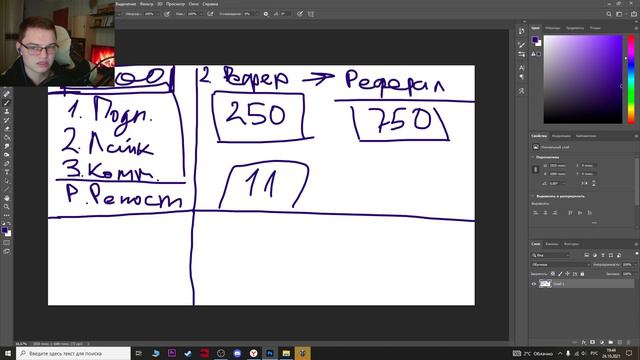The height and width of the screenshot is (360, 640).
Task: Open smoothing options gear icon
Action: pos(266,14)
